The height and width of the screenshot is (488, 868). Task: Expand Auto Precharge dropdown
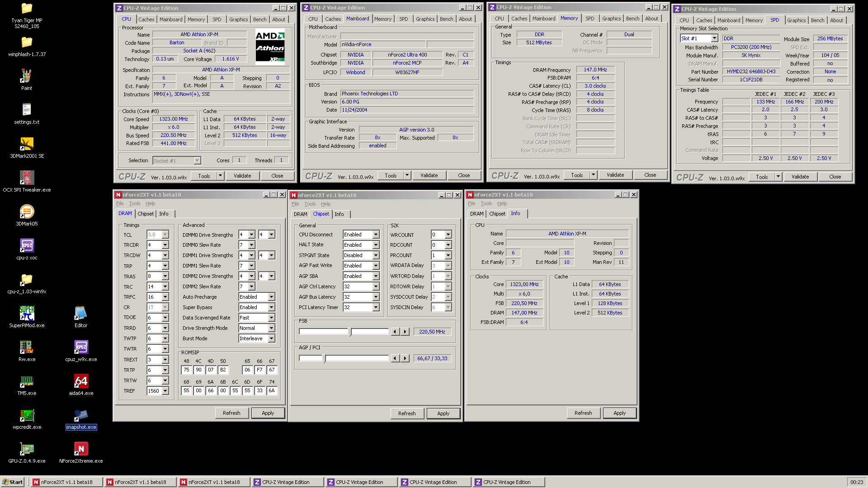click(271, 297)
